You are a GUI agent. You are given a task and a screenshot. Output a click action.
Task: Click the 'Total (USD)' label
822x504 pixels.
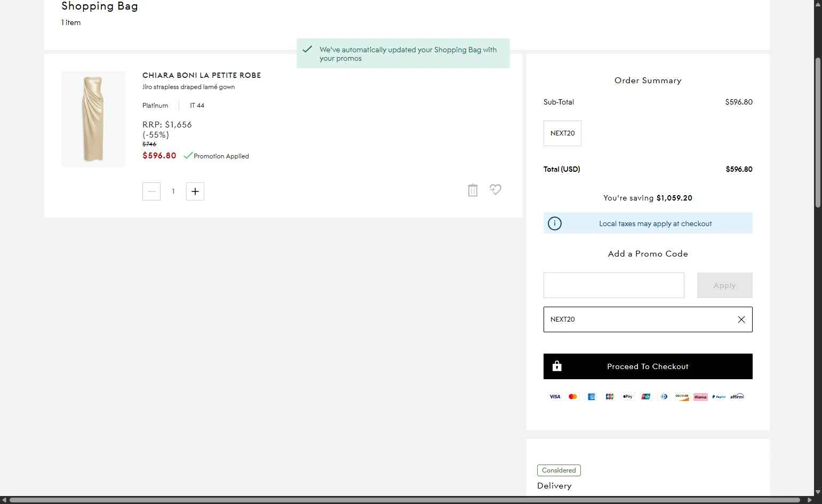point(562,169)
